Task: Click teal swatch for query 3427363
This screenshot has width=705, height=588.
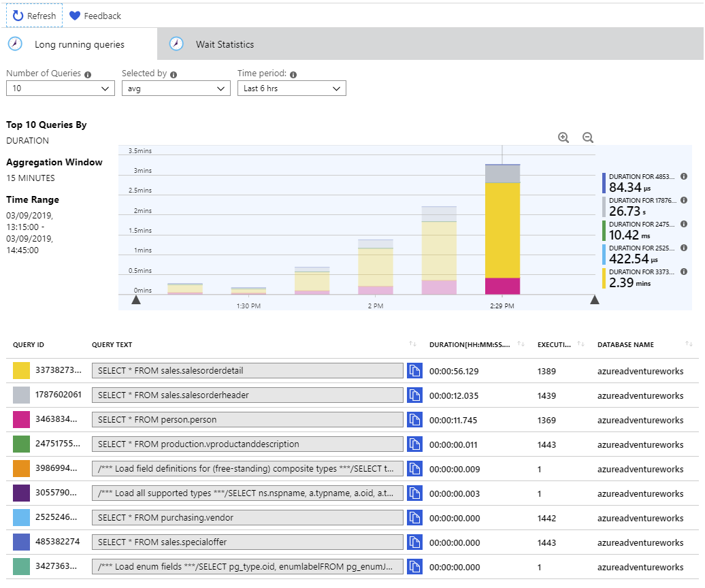Action: tap(21, 566)
